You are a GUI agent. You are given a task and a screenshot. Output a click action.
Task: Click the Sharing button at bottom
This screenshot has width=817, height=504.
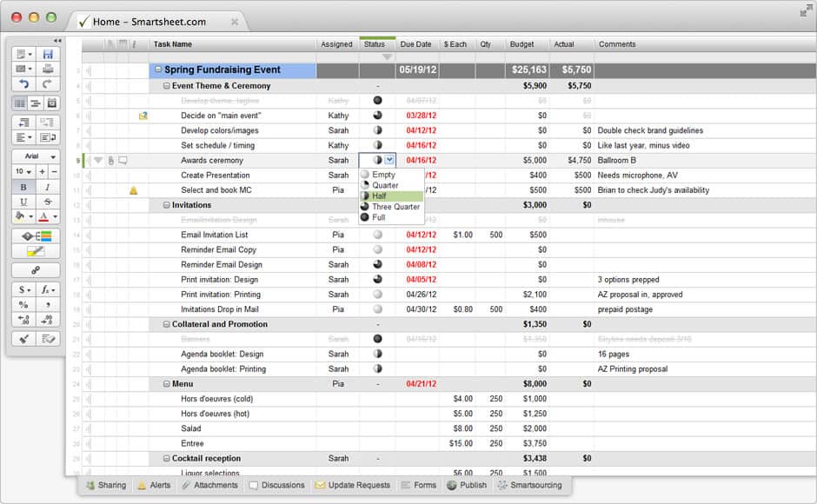(105, 485)
